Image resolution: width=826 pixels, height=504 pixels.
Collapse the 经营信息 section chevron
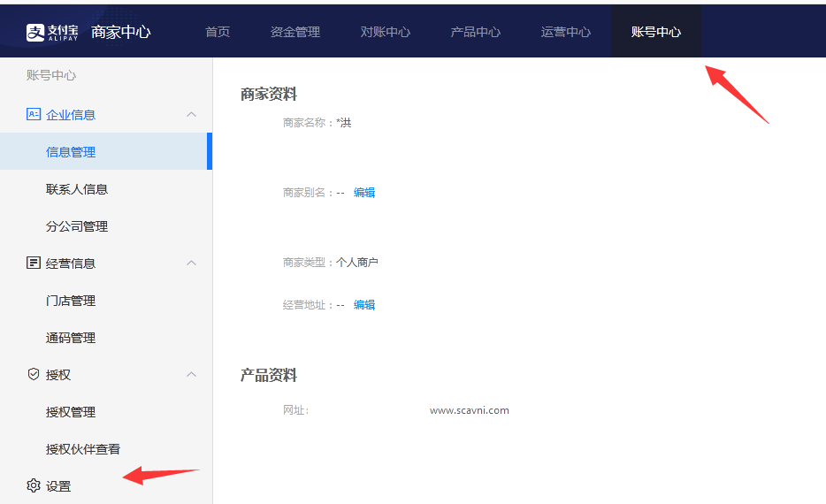pos(191,263)
